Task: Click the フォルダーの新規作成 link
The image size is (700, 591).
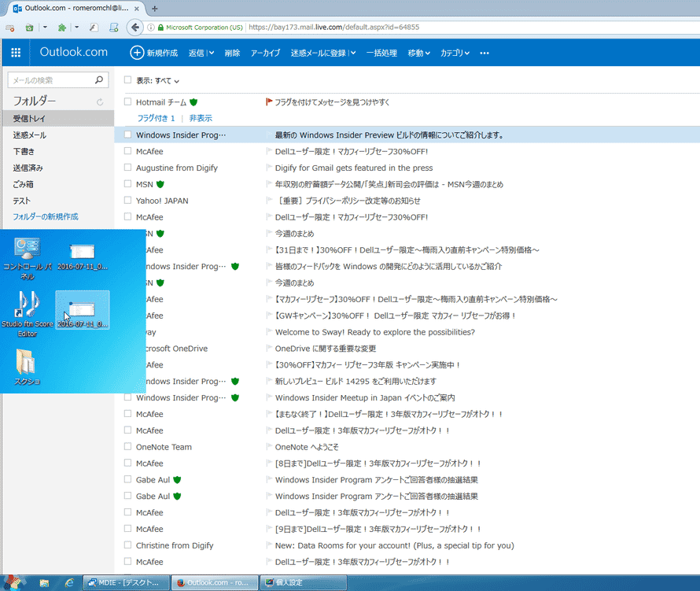Action: pos(46,216)
